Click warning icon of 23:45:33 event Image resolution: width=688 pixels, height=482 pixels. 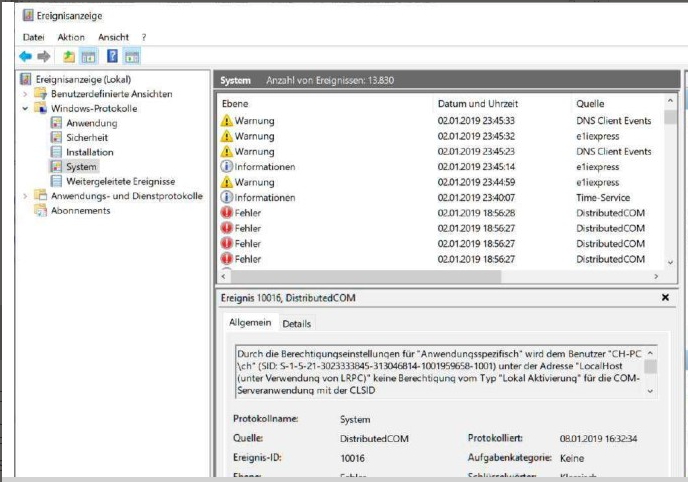[x=226, y=121]
